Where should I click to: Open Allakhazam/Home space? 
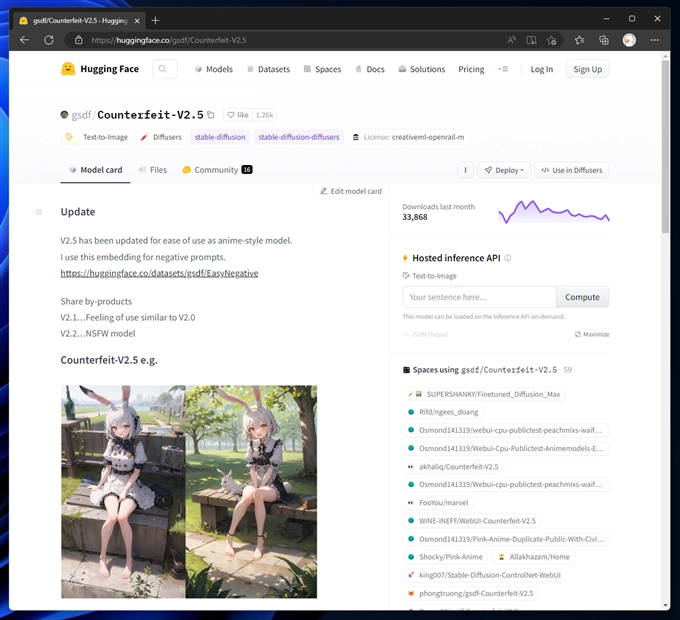pos(533,557)
